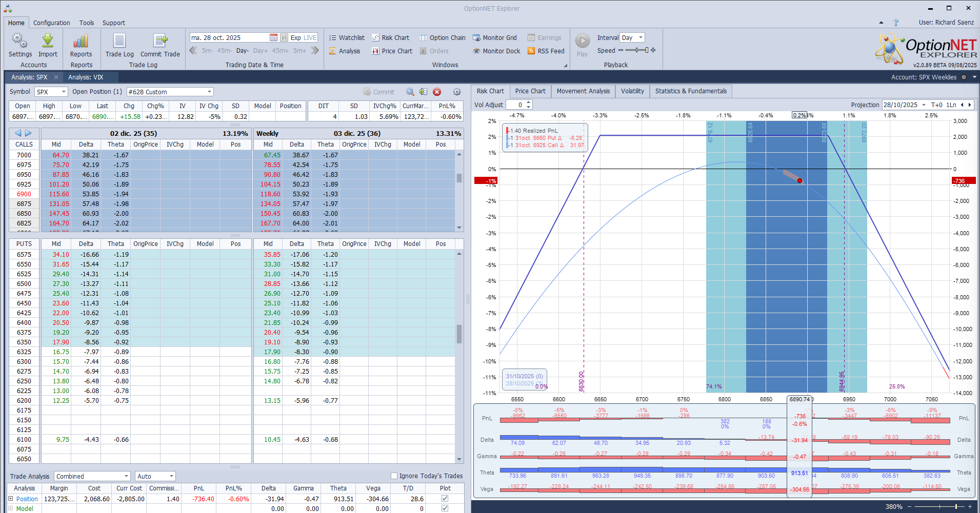Open the Monitor Dock window
This screenshot has height=513, width=980.
[496, 51]
